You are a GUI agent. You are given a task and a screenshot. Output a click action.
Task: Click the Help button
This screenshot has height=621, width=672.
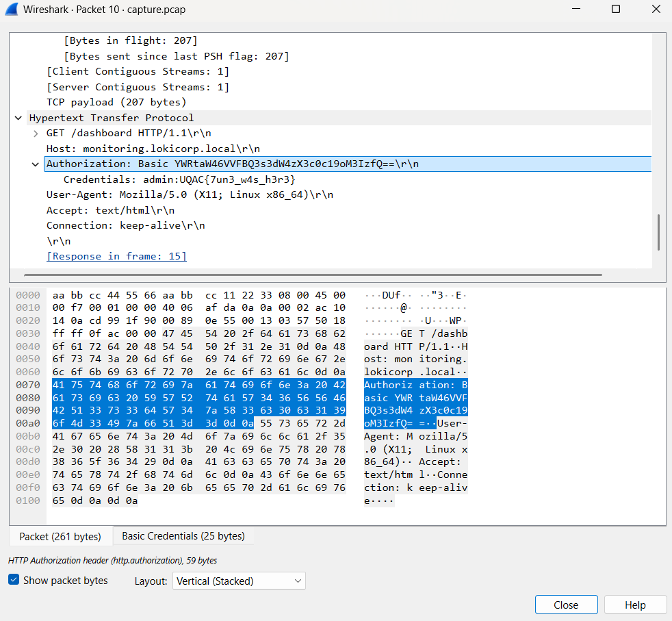point(635,605)
